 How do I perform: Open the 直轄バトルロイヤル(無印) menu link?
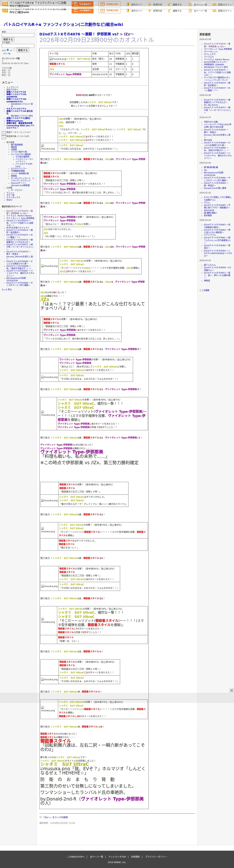click(18, 118)
